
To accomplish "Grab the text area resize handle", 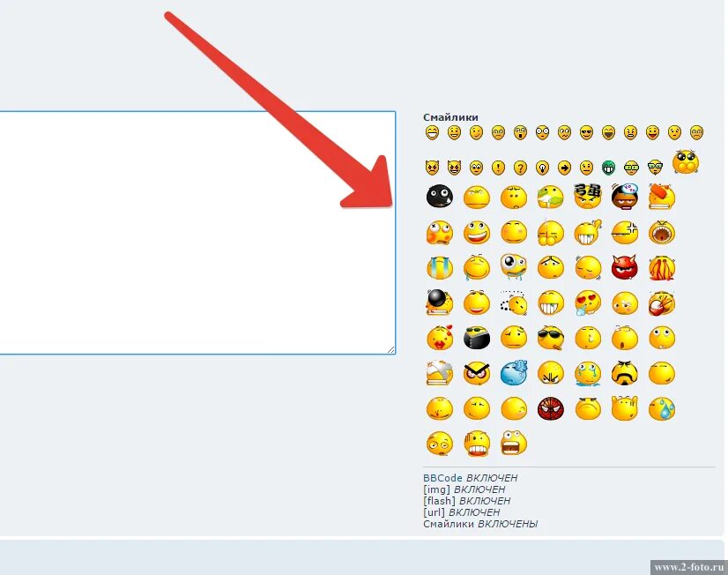I will coord(391,350).
